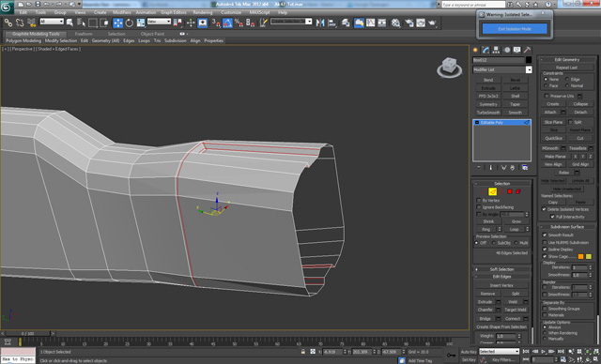Click the orange Show Cage color swatch

click(x=580, y=256)
